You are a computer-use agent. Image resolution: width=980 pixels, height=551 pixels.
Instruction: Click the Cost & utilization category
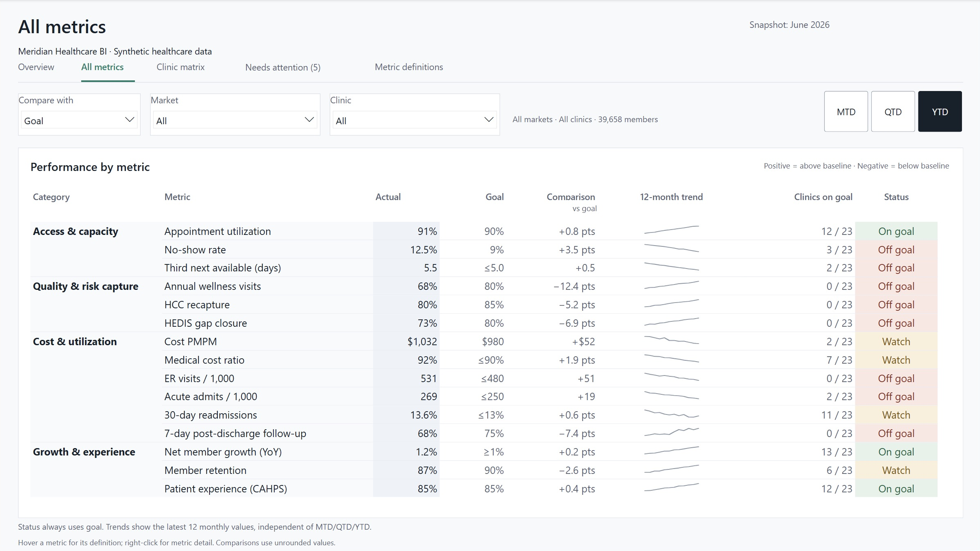pos(75,342)
